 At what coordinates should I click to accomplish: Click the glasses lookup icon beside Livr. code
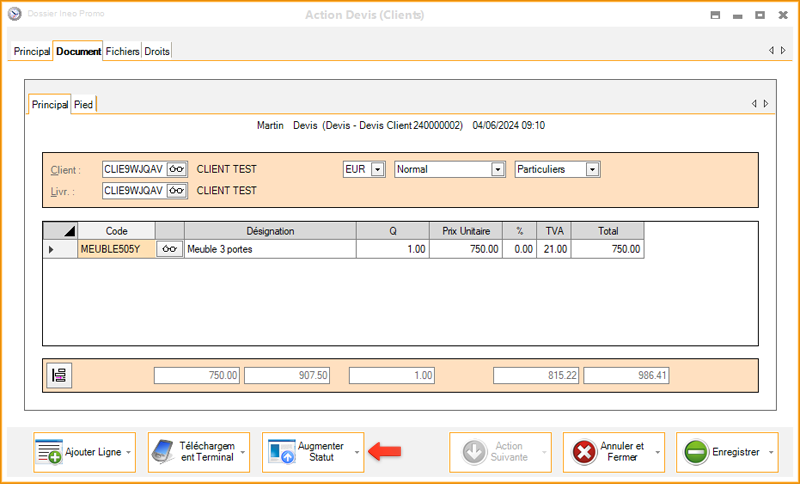click(x=177, y=190)
